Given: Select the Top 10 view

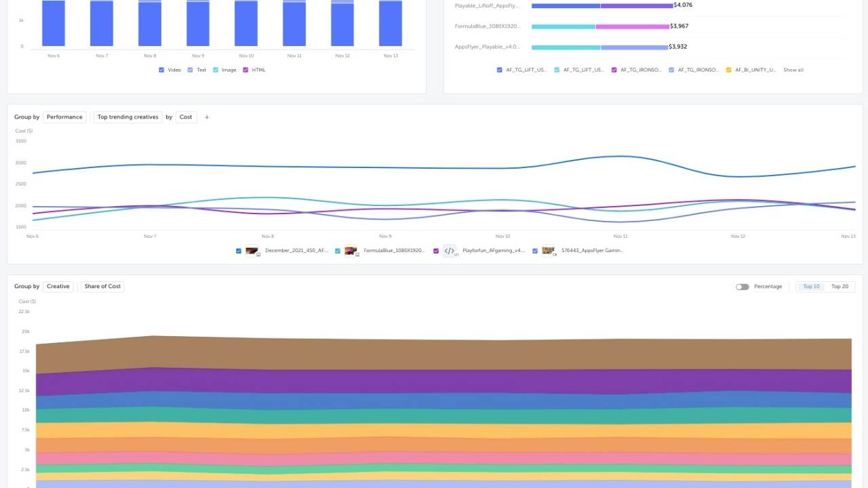Looking at the screenshot, I should pyautogui.click(x=811, y=287).
